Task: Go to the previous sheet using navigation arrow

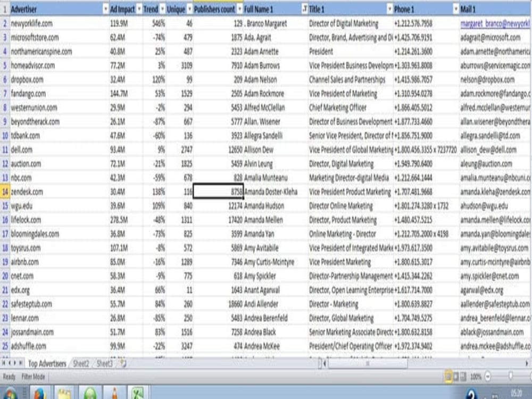Action: tap(10, 363)
